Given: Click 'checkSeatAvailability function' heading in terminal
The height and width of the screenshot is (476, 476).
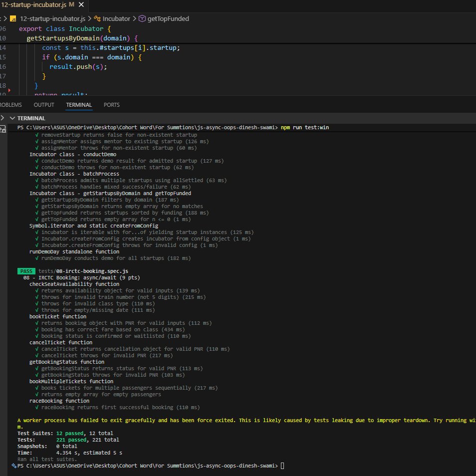Looking at the screenshot, I should point(74,284).
